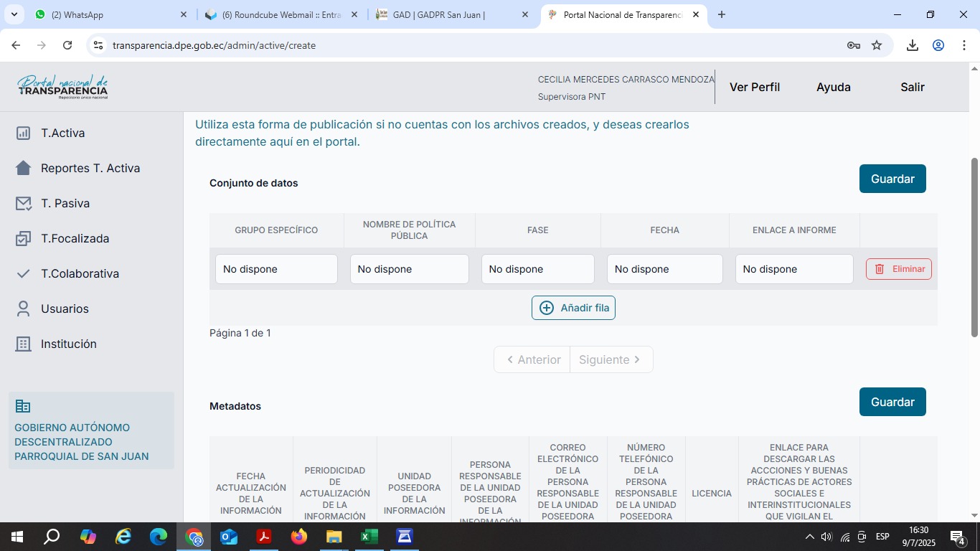Click the browser reload page icon
Screen dimensions: 980x551
pyautogui.click(x=67, y=45)
